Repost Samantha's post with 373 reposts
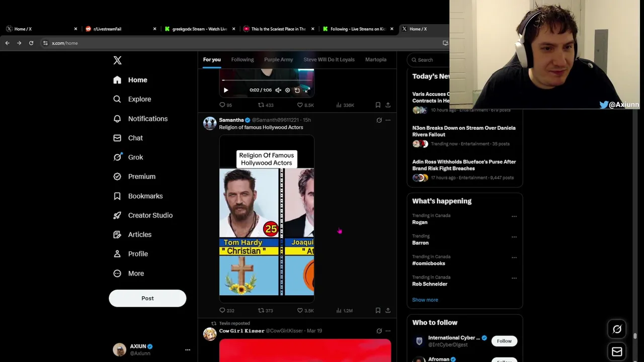The height and width of the screenshot is (362, 644). [266, 311]
